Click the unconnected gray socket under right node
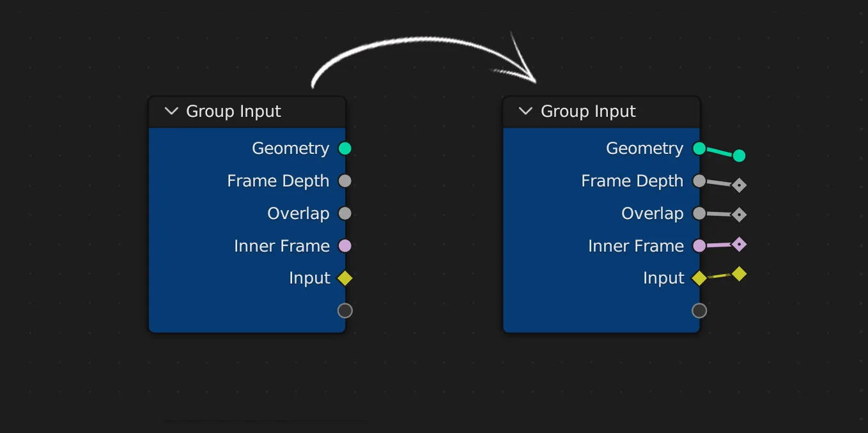868x433 pixels. click(699, 310)
